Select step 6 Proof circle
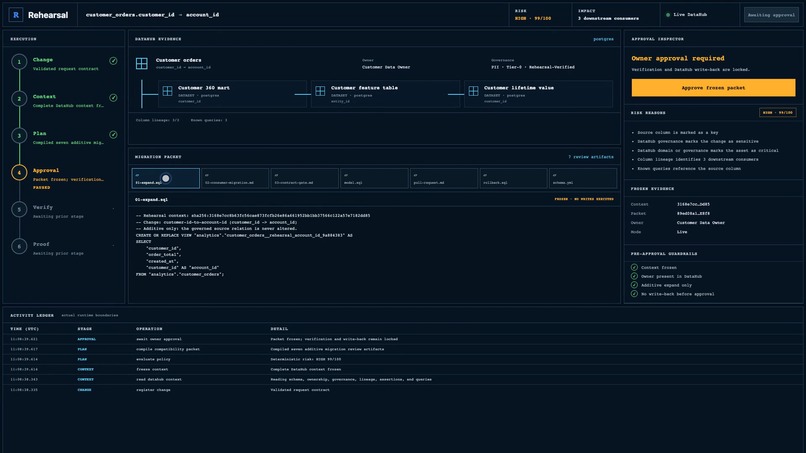 pos(20,246)
